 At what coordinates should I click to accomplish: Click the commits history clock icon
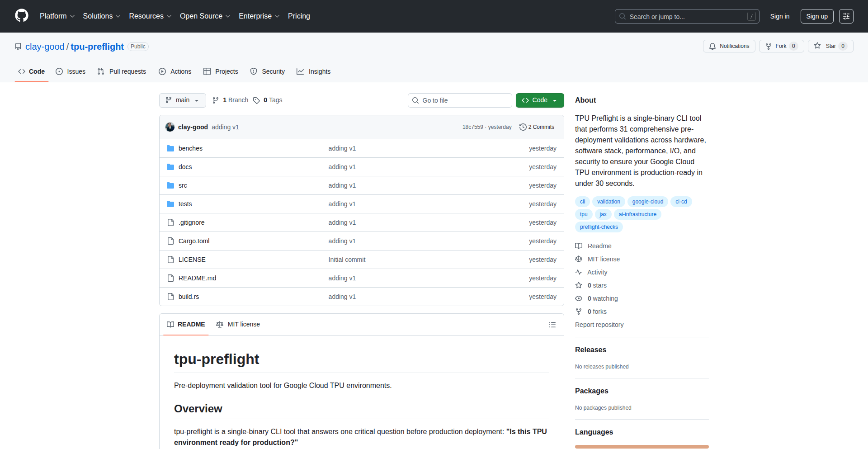(523, 127)
